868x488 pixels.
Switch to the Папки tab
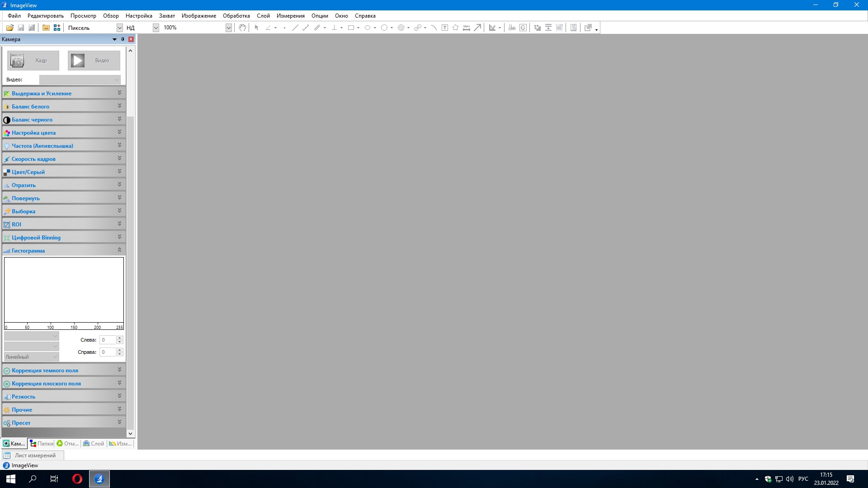click(42, 444)
